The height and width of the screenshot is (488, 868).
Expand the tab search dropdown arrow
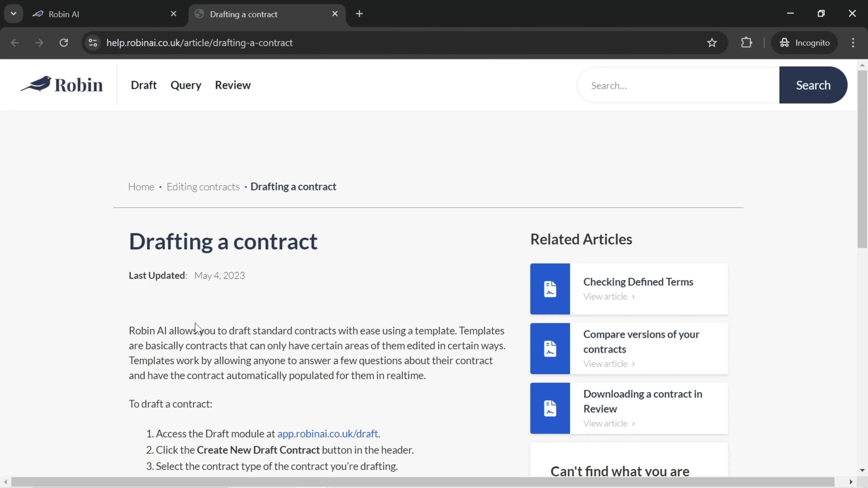click(x=14, y=14)
